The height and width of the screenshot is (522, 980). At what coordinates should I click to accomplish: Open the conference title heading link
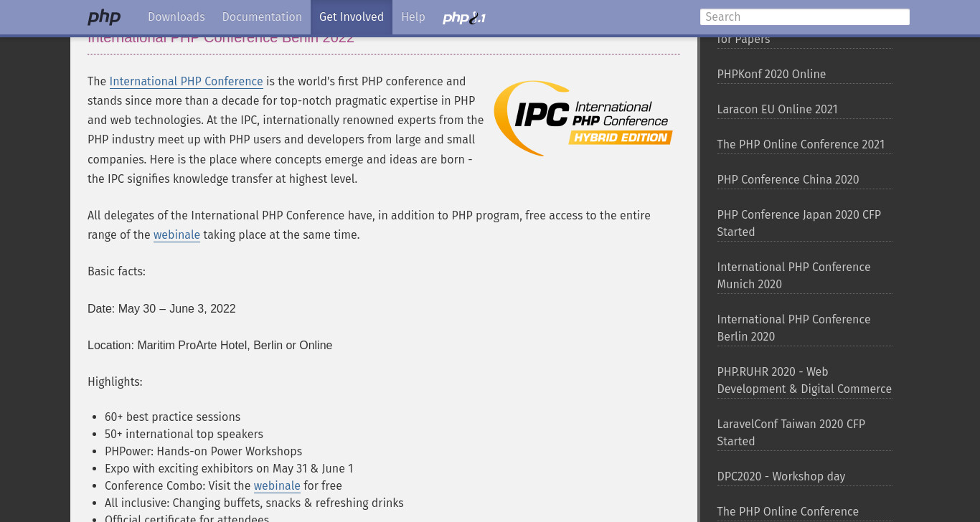pos(221,39)
